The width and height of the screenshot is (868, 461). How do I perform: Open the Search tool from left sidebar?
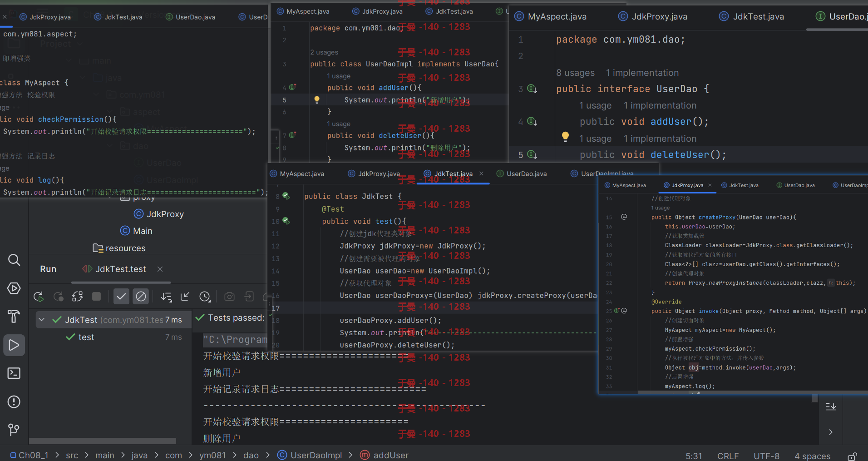coord(14,260)
